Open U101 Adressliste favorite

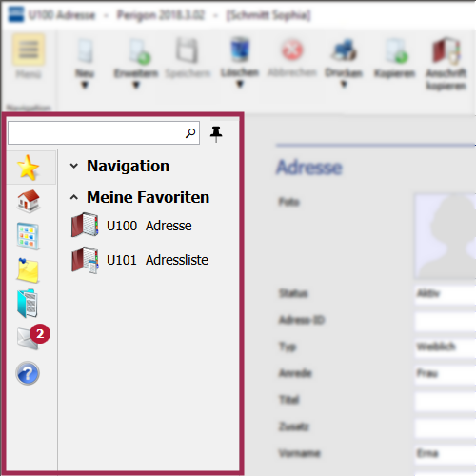click(140, 260)
